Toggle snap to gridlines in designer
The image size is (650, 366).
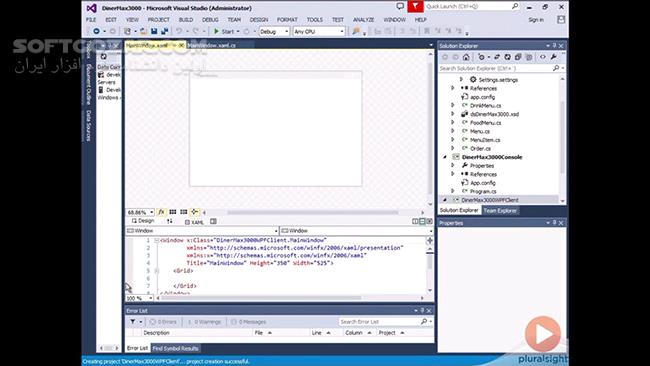[x=183, y=212]
